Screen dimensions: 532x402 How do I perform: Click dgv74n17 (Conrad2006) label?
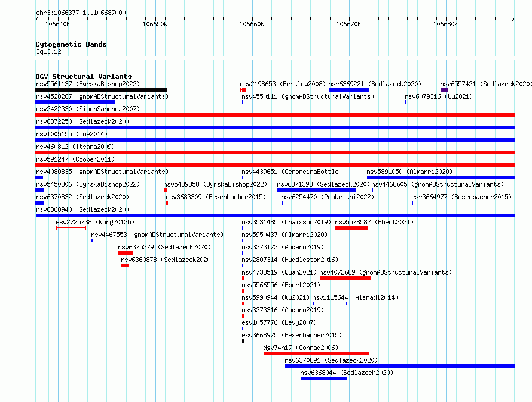click(301, 348)
